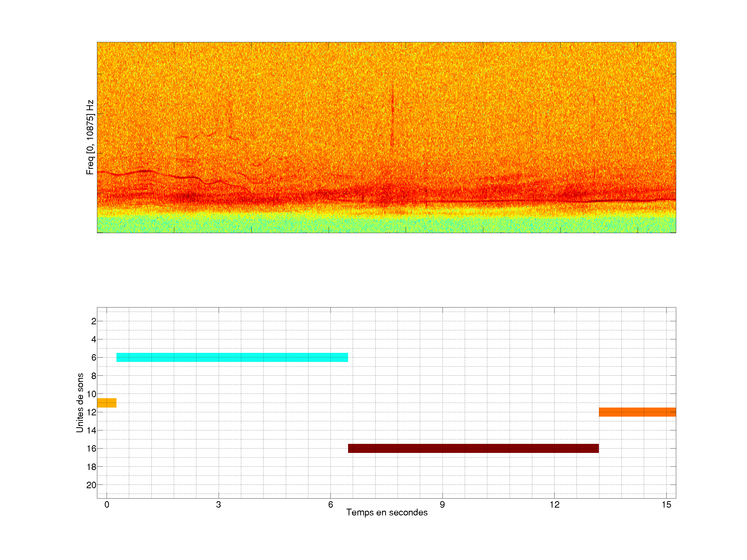Viewport: 747px width, 560px height.
Task: Click the y-axis tick label 16
Action: [91, 449]
